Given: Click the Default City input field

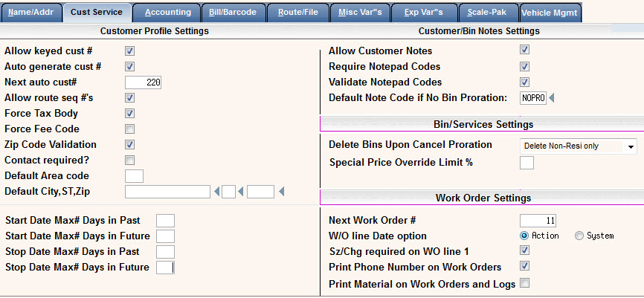Looking at the screenshot, I should (x=167, y=192).
